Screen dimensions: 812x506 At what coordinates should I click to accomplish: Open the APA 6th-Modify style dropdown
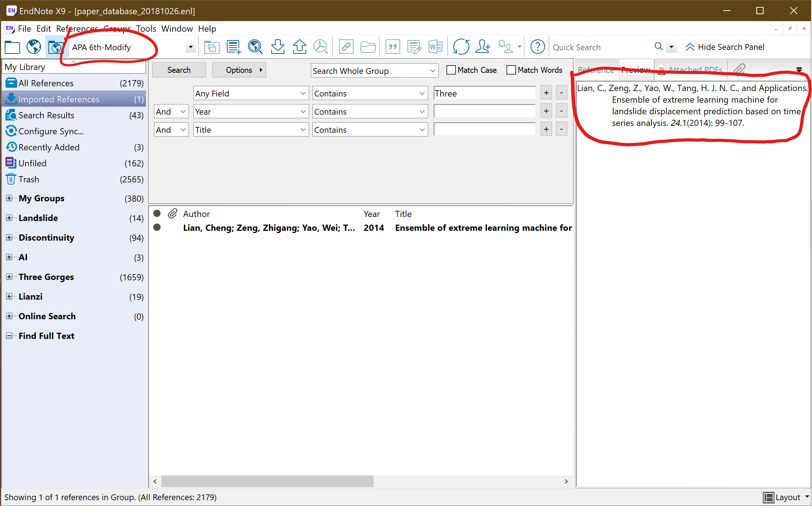point(190,47)
